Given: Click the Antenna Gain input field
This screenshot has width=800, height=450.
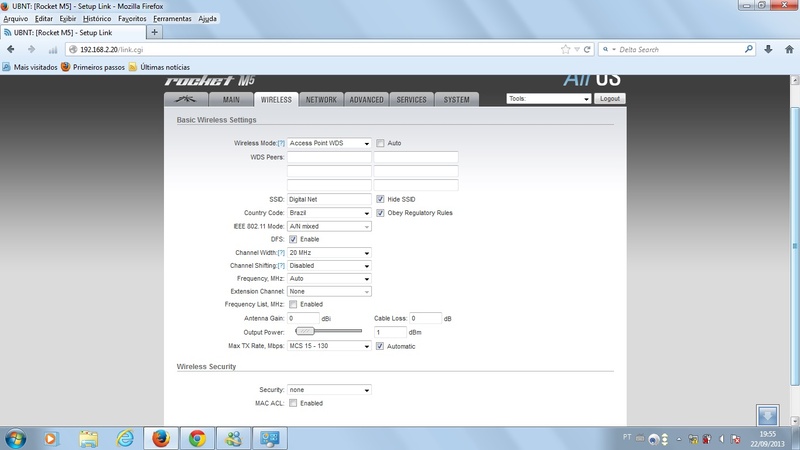Looking at the screenshot, I should (303, 318).
